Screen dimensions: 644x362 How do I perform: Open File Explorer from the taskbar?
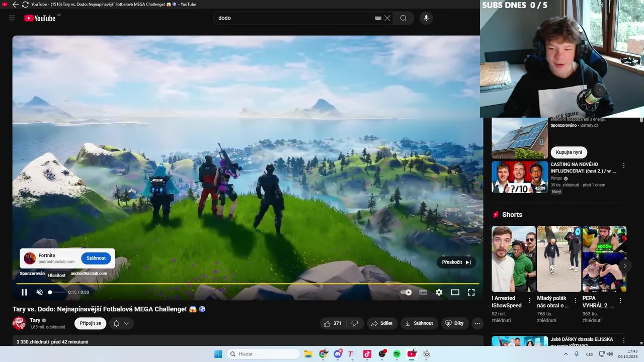308,354
